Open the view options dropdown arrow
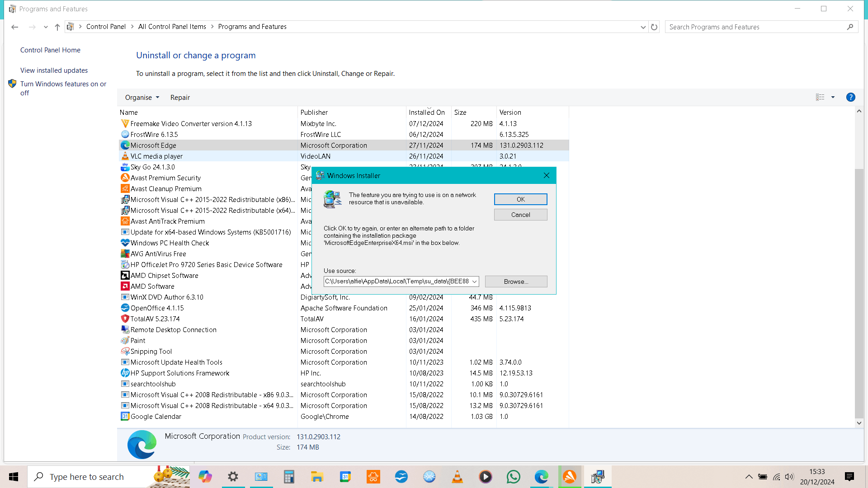 click(833, 97)
